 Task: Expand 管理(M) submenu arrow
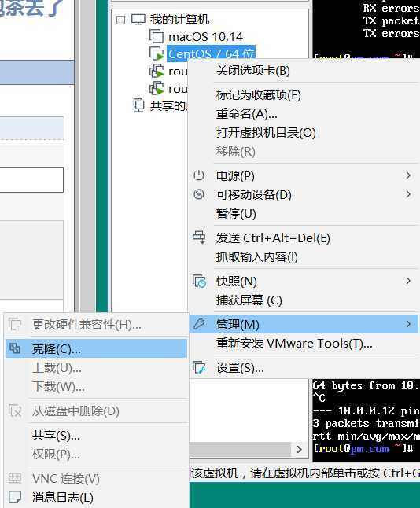tap(408, 324)
